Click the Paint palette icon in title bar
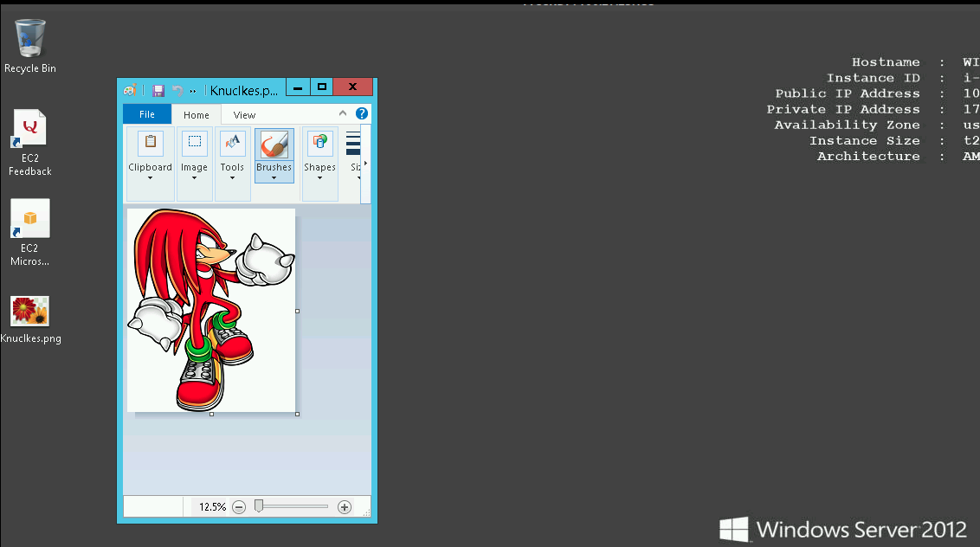Screen dimensions: 980x547 pos(131,90)
